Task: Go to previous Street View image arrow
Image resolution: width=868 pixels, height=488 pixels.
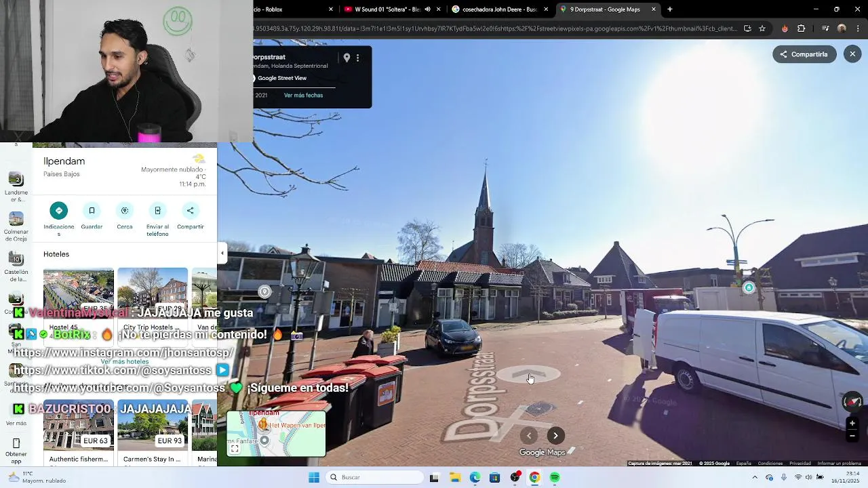Action: click(x=529, y=436)
